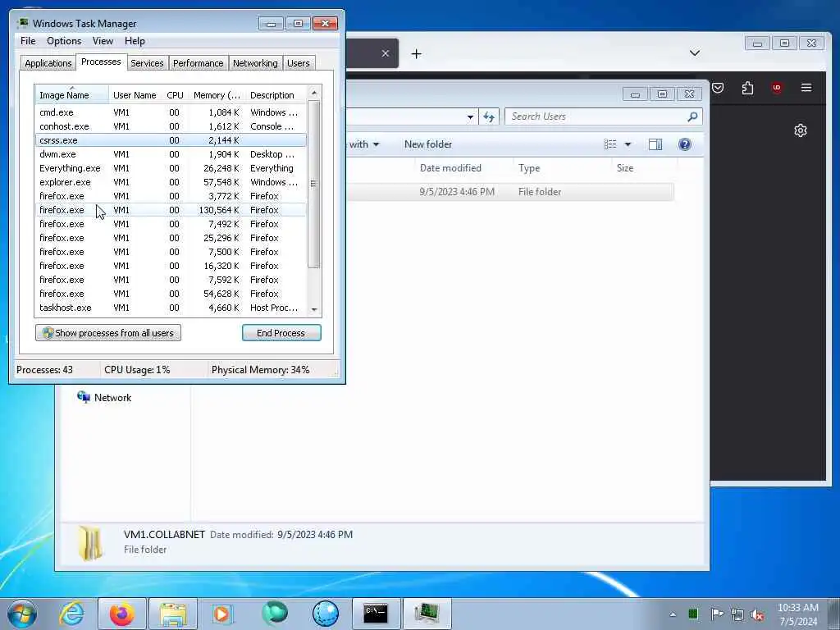Switch to Firefox in the taskbar
Image resolution: width=840 pixels, height=630 pixels.
(x=121, y=614)
